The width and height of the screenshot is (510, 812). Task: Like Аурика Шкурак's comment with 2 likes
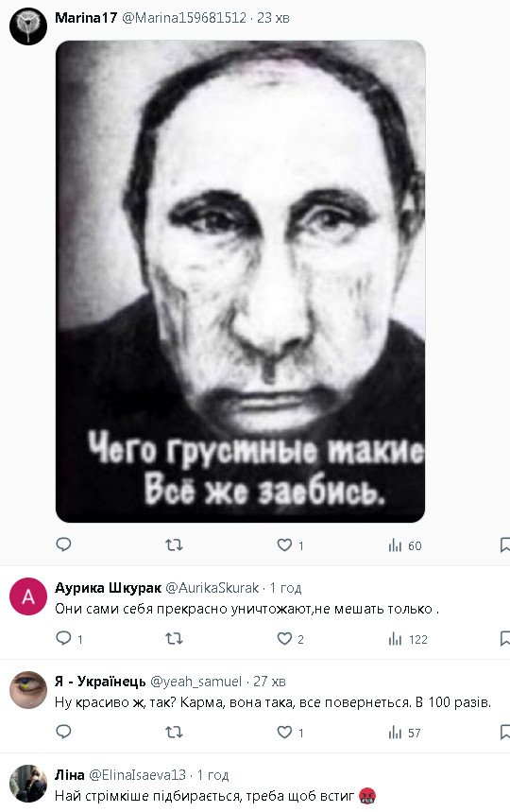tap(290, 638)
